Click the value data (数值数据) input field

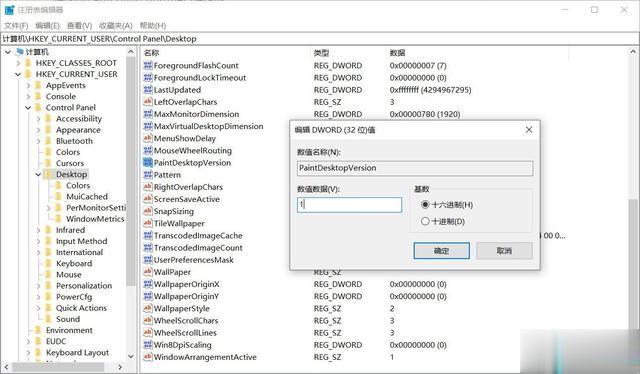[349, 205]
